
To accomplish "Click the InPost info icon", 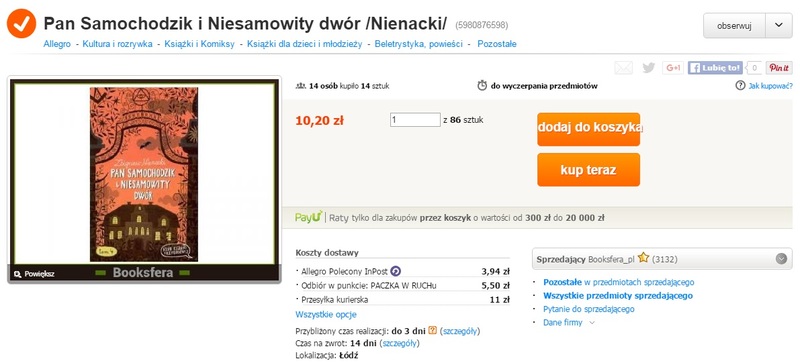I will [395, 271].
